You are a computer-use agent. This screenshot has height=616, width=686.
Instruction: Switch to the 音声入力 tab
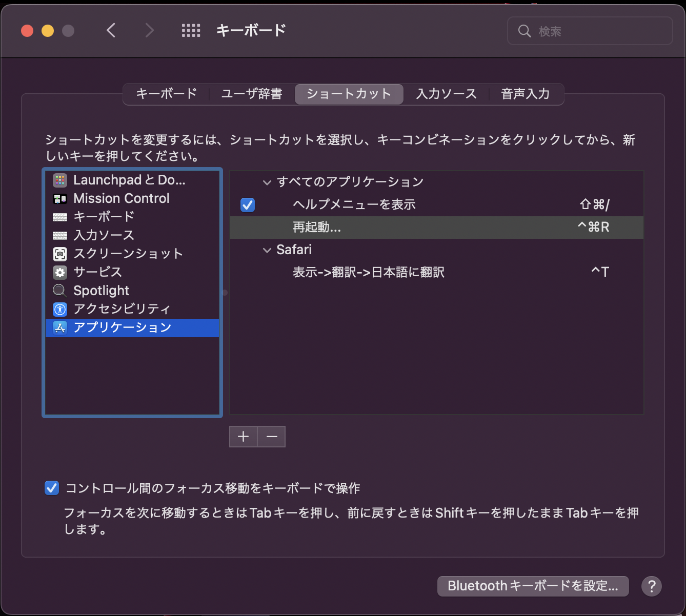[x=525, y=94]
